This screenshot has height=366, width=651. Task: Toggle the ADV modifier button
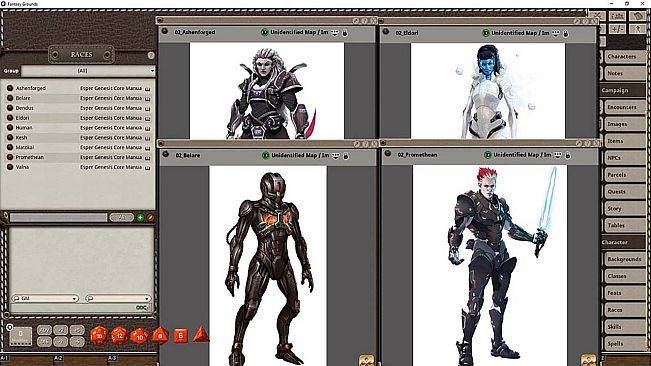44,330
